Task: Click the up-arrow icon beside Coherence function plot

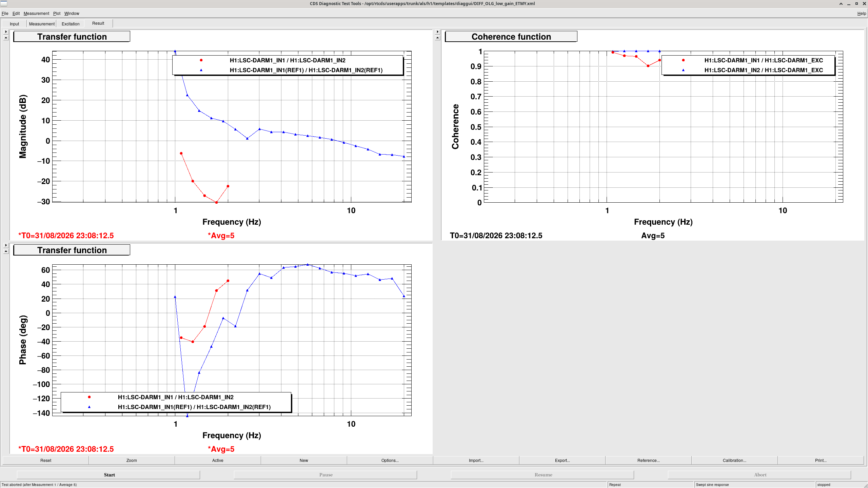Action: [x=437, y=38]
